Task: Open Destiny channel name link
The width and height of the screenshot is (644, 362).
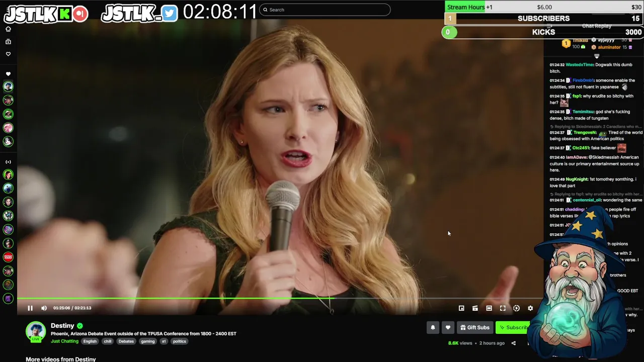Action: [x=62, y=326]
